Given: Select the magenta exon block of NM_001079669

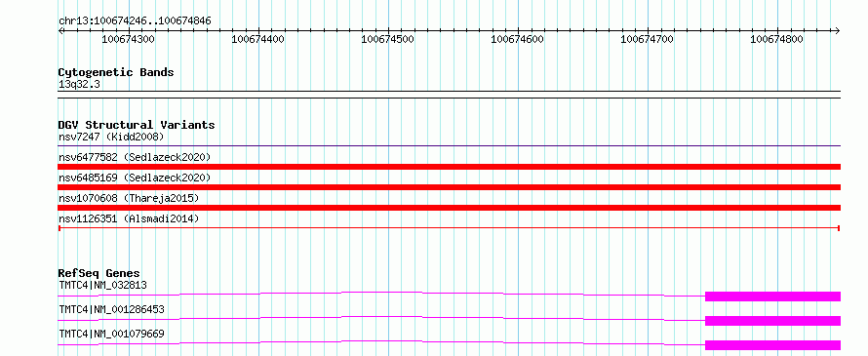Looking at the screenshot, I should click(772, 345).
